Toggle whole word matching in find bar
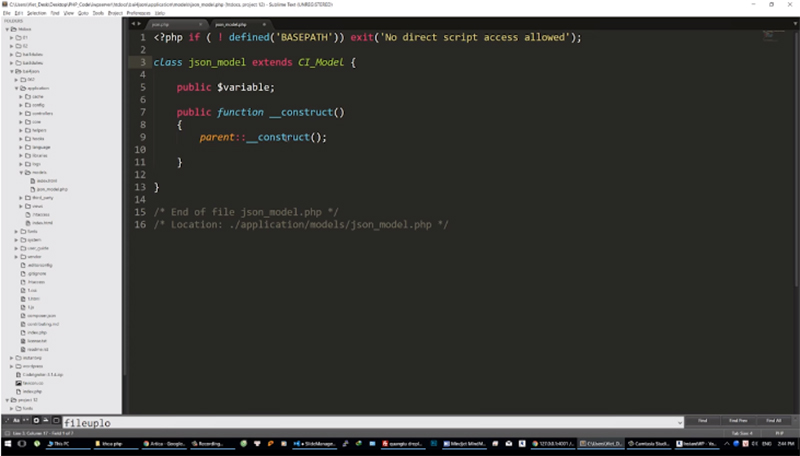 coord(26,421)
